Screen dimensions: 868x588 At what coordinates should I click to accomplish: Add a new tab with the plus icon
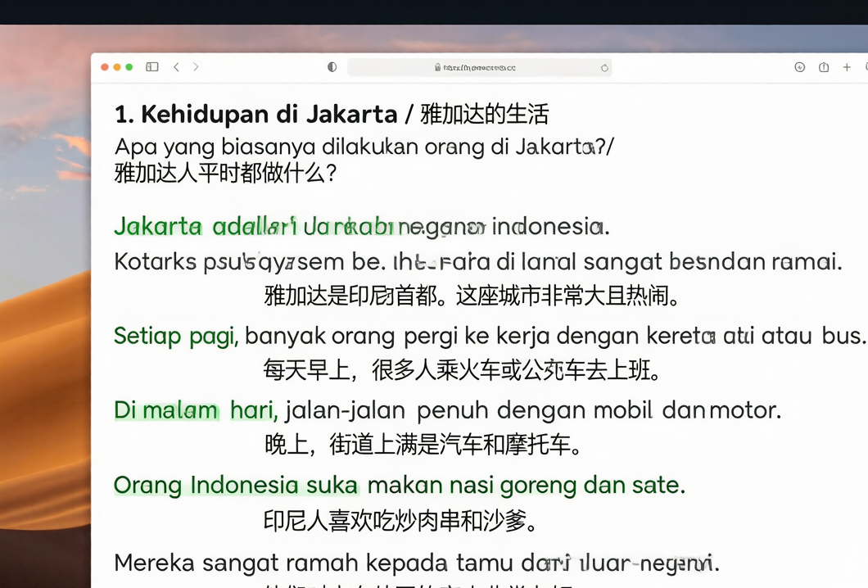click(847, 67)
